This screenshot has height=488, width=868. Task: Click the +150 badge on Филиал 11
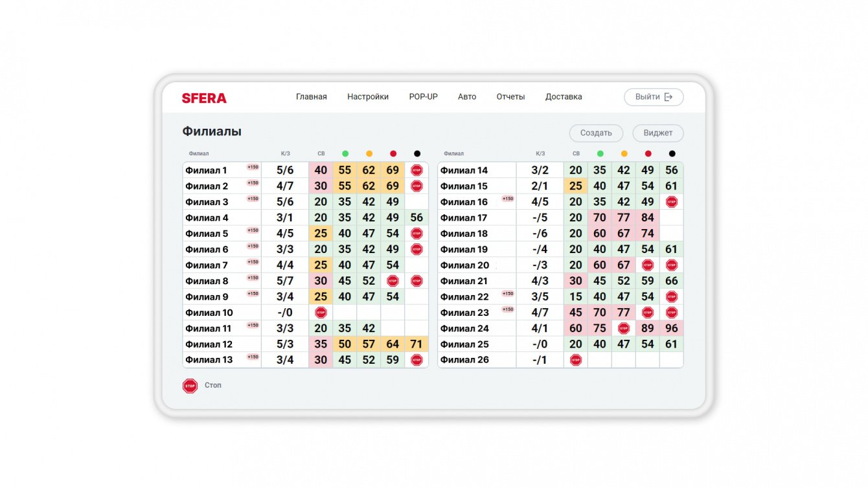[x=253, y=325]
